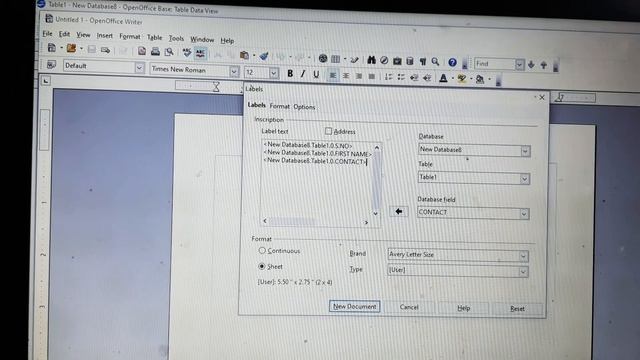Toggle Underline formatting button
640x360 pixels.
tap(316, 74)
